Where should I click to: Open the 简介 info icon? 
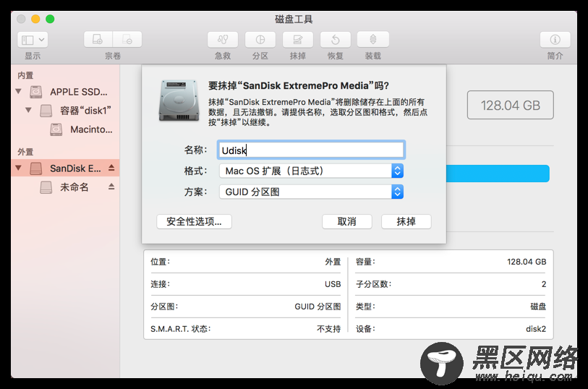coord(555,39)
